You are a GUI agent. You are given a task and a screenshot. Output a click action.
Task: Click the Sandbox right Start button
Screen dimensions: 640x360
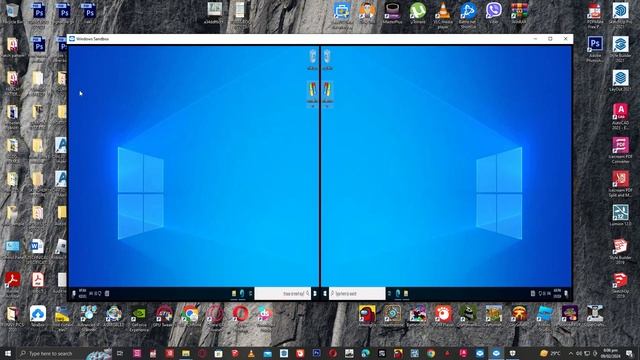tap(325, 293)
